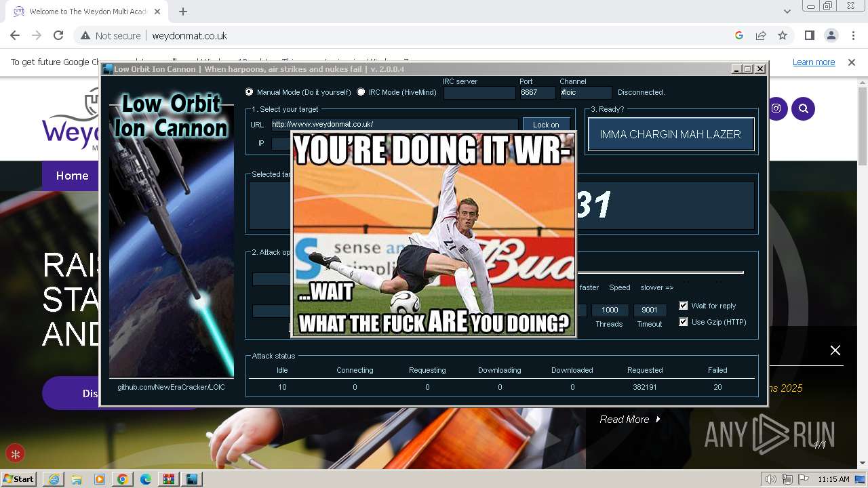The width and height of the screenshot is (868, 488).
Task: Click the network tray icon
Action: click(x=787, y=479)
